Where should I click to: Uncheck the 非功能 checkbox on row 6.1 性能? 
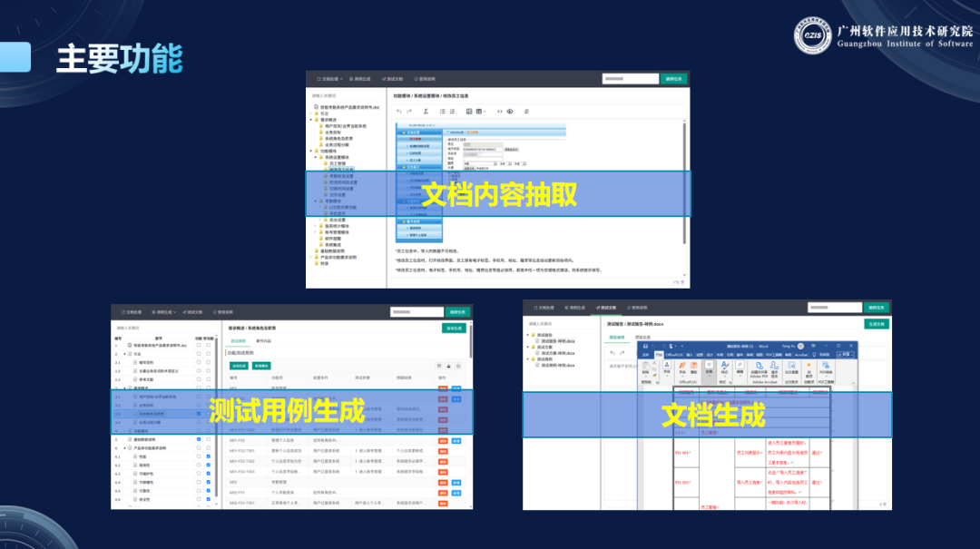[x=208, y=456]
